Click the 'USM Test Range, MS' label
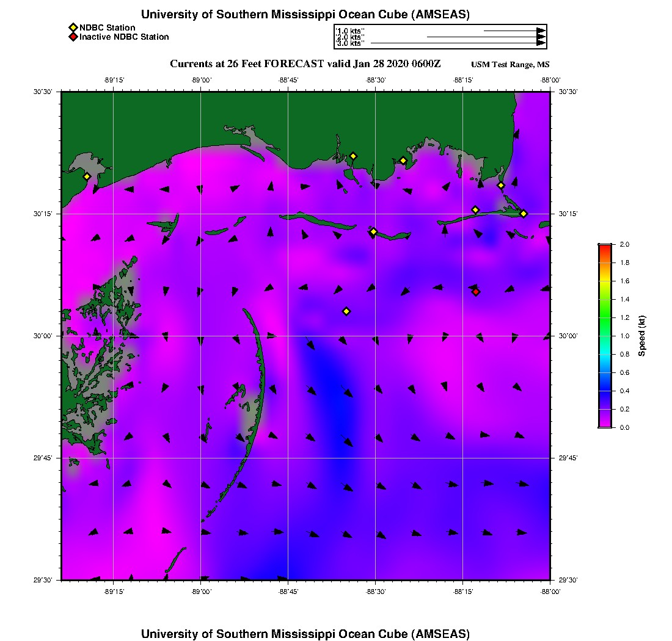Viewport: 672px width, 641px height. (x=511, y=65)
